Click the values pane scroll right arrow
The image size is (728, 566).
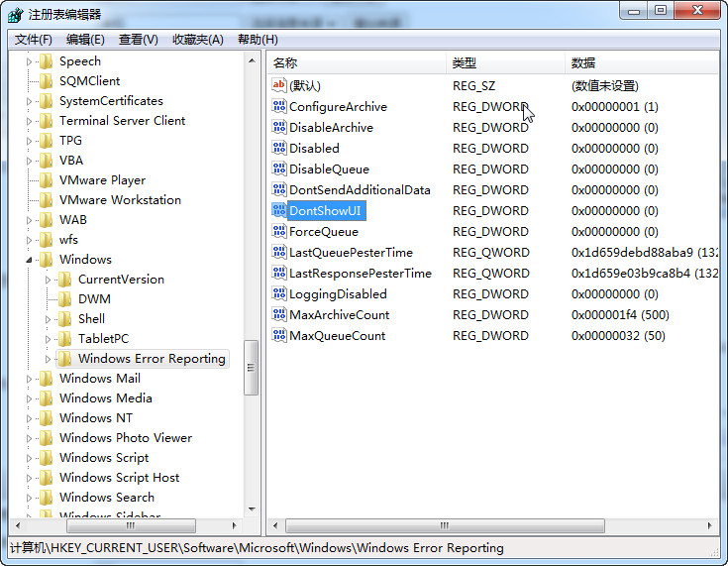pyautogui.click(x=710, y=525)
